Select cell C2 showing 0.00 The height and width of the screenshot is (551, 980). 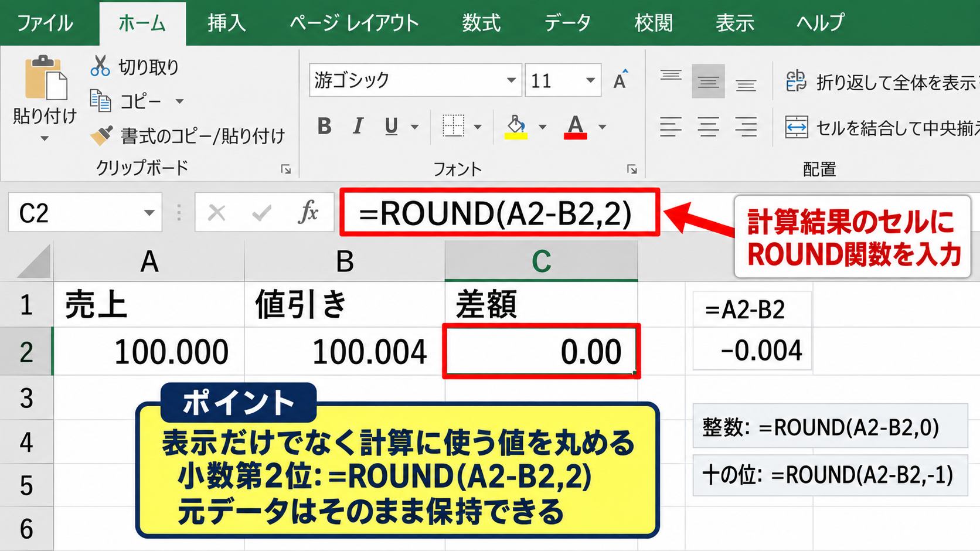[541, 352]
